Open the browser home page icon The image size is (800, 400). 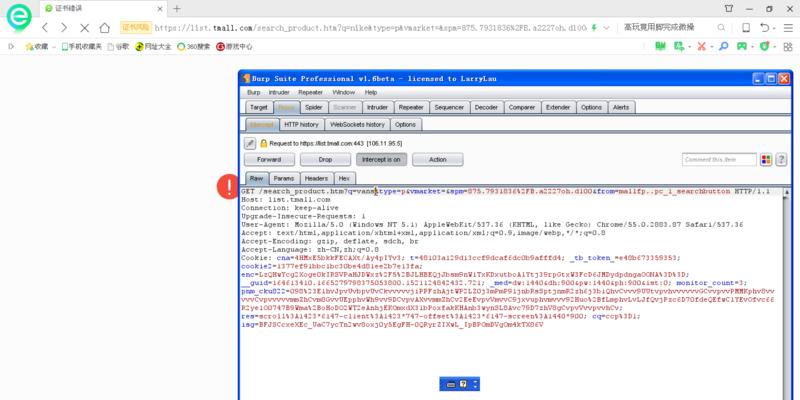[x=105, y=28]
